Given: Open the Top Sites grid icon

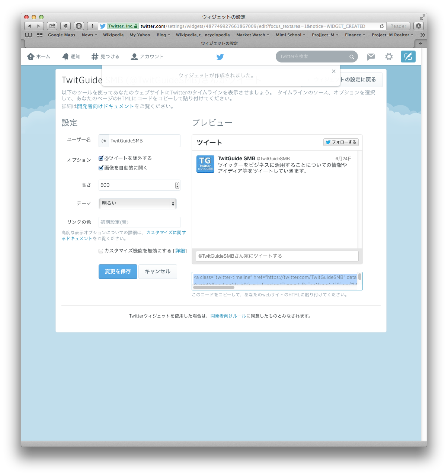Looking at the screenshot, I should coord(39,35).
